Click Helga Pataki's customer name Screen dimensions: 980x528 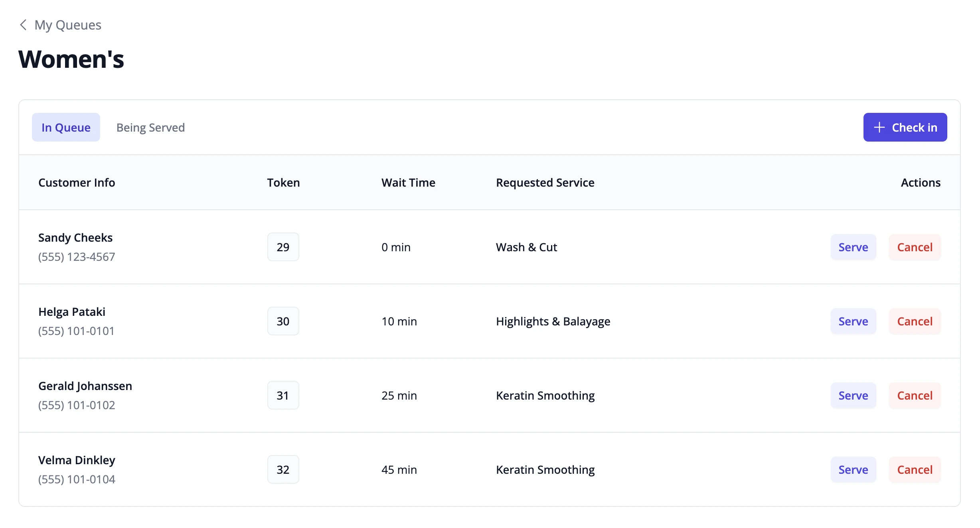(72, 312)
